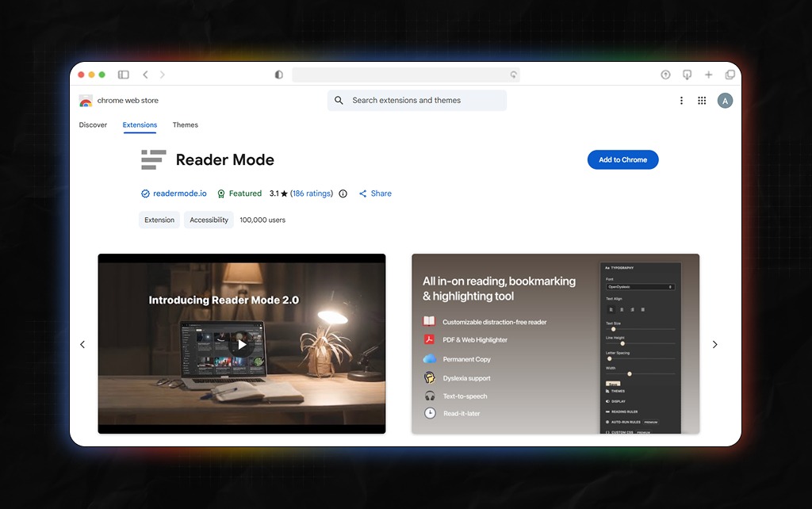Click the chrome web store title text
The height and width of the screenshot is (509, 812).
point(128,101)
